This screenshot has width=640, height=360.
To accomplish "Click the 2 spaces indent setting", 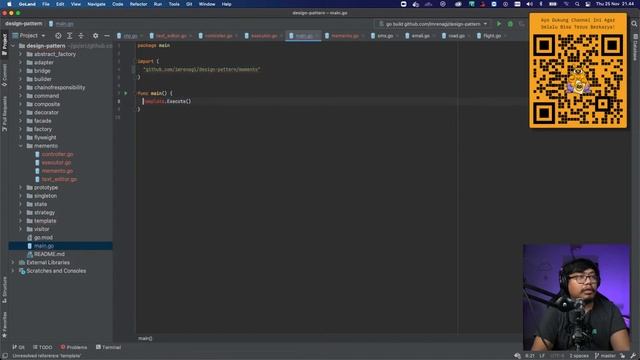I will pyautogui.click(x=579, y=356).
